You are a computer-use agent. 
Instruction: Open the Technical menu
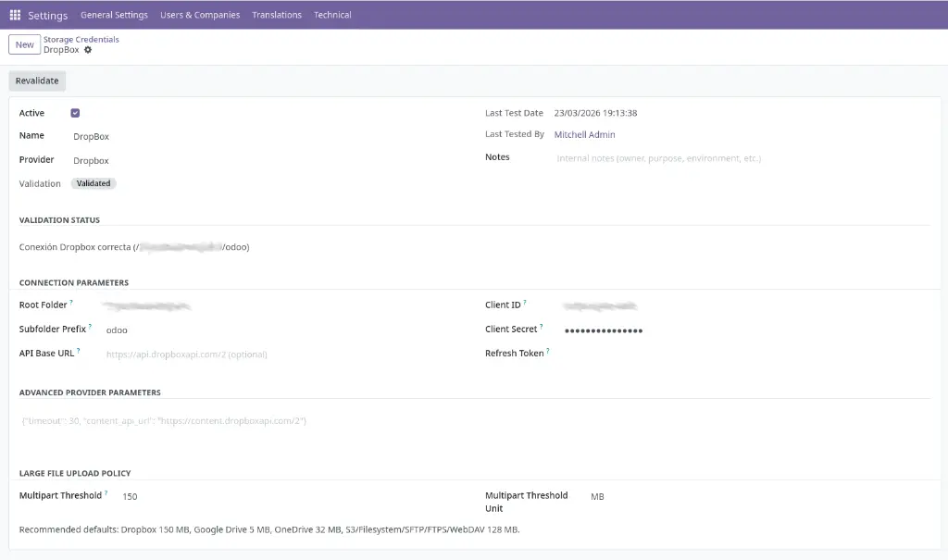[x=332, y=15]
